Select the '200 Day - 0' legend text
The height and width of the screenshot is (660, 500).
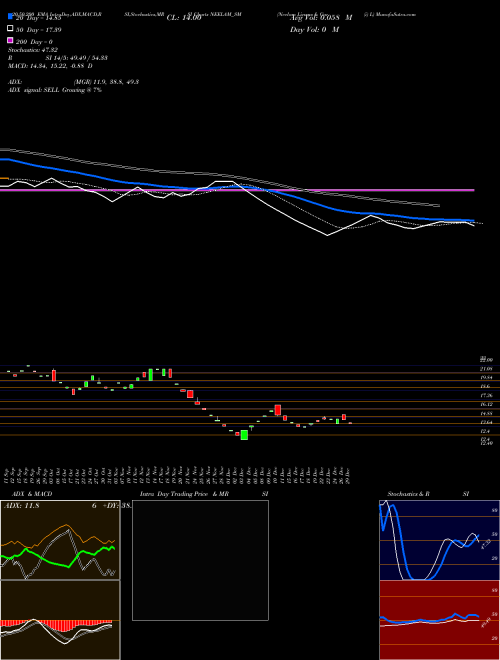click(34, 42)
